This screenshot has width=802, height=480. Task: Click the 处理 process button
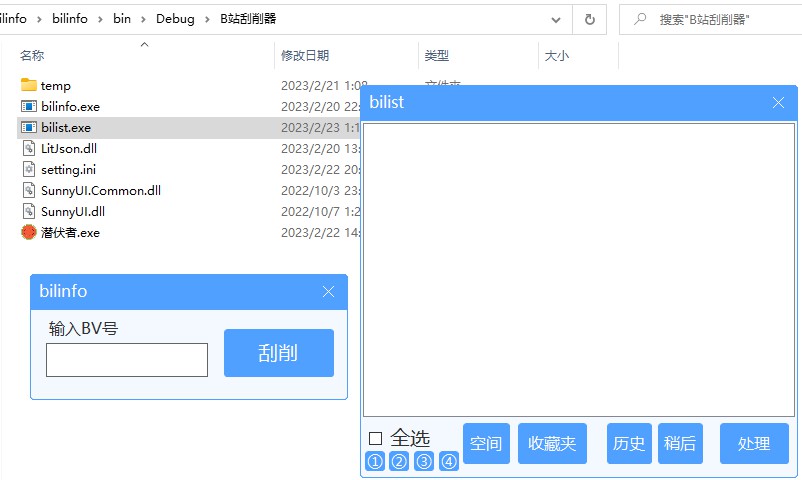coord(753,444)
